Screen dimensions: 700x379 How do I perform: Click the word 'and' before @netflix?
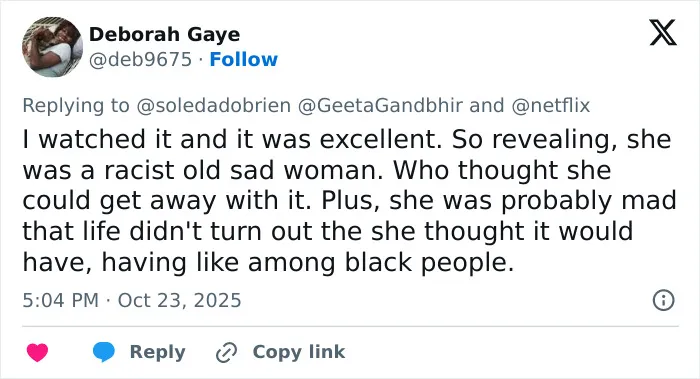[487, 106]
